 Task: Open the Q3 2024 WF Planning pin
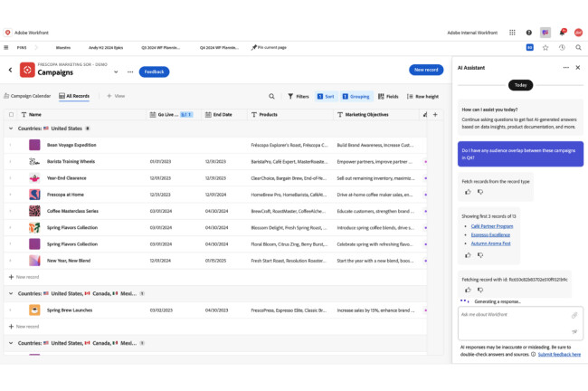pos(160,48)
